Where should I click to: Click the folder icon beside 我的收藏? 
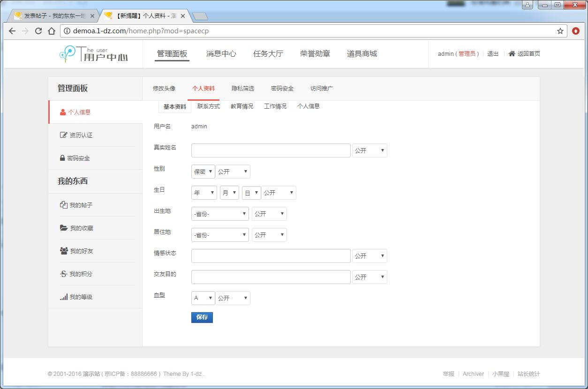64,228
